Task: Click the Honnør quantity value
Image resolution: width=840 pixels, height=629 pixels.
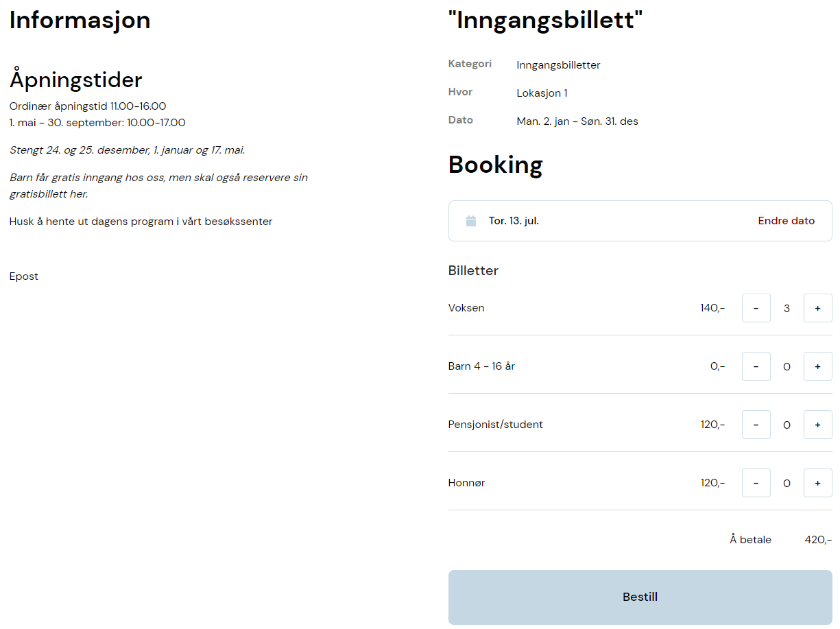Action: click(x=787, y=484)
